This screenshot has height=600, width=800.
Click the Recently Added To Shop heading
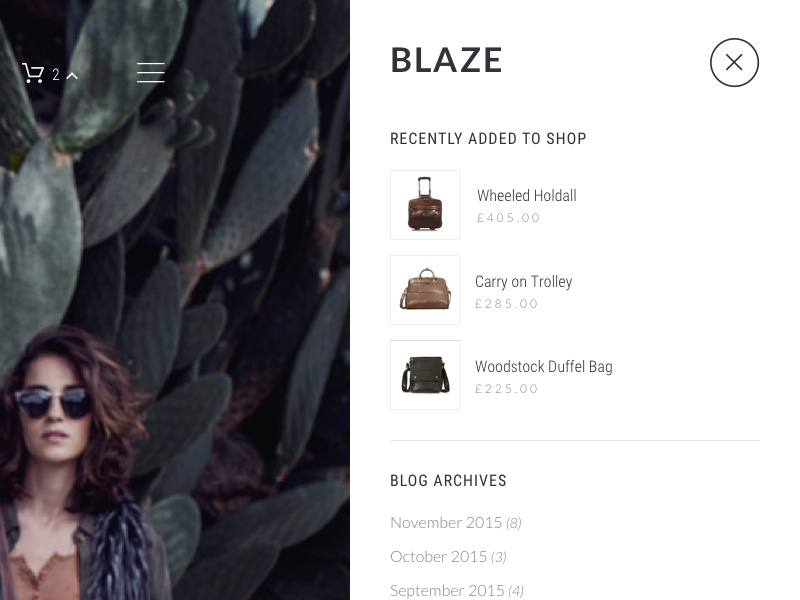coord(488,138)
